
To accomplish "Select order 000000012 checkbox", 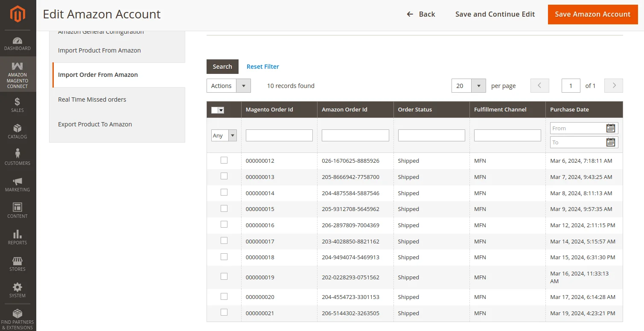I will 224,160.
